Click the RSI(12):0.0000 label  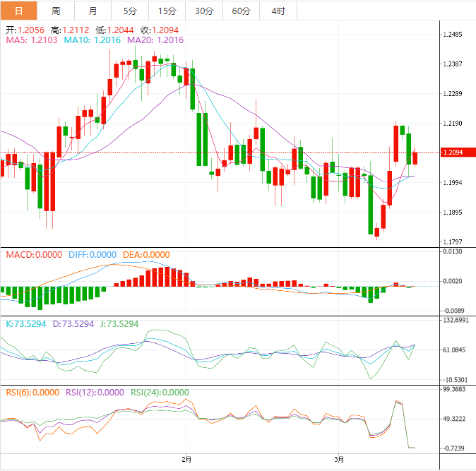point(95,393)
